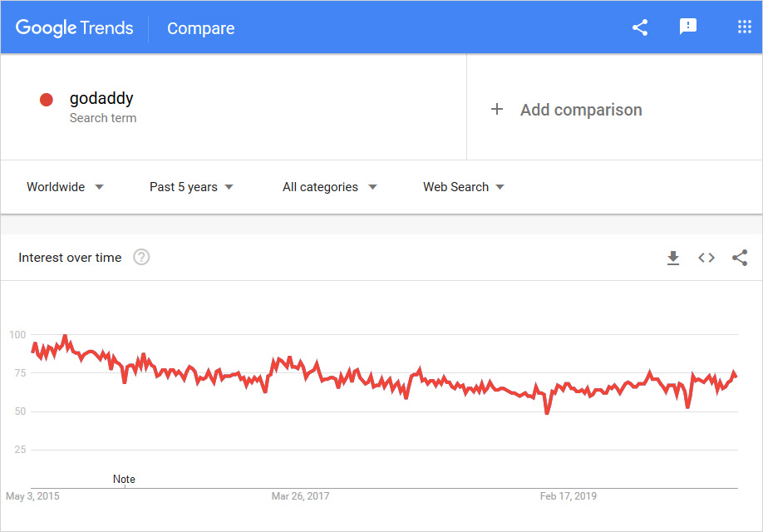Click the plus icon beside Add comparison

point(497,110)
